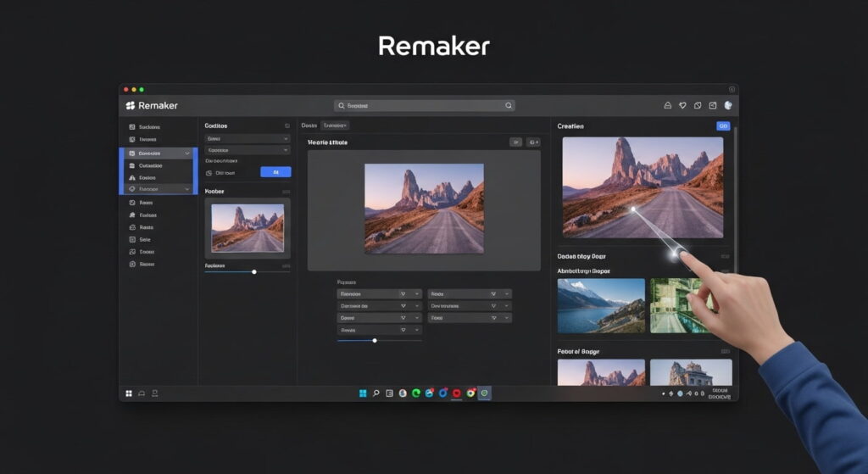The image size is (868, 474).
Task: Click the Creaties panel vertical scrollbar
Action: [735, 199]
